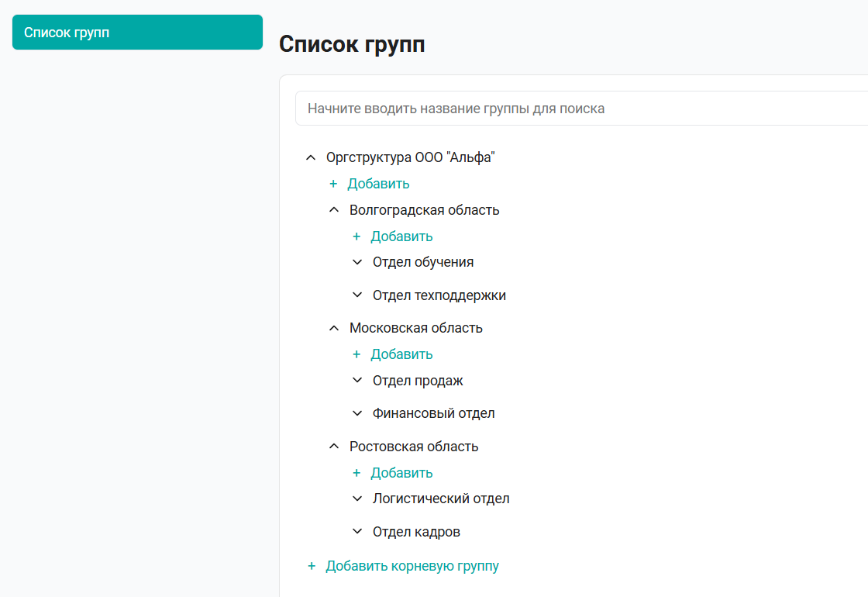Select Ростовская область group name

414,447
